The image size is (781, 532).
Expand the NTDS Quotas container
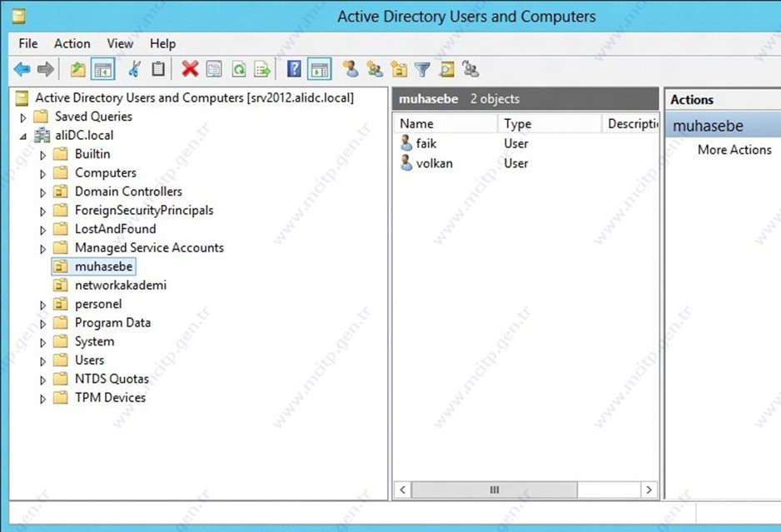42,380
